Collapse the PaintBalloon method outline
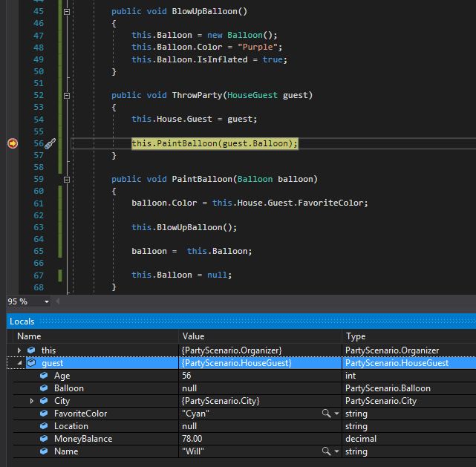Screen dimensions: 476x467 coord(67,180)
